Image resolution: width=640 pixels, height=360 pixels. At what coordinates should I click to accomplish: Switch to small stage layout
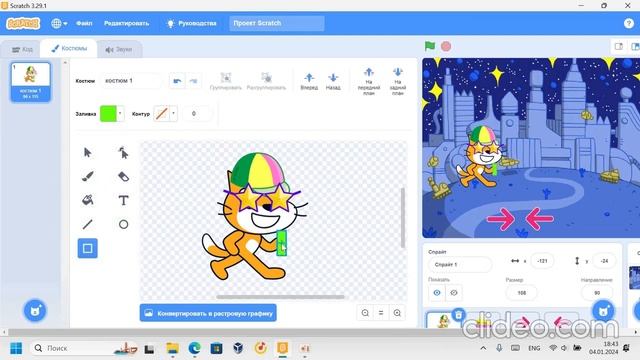click(x=619, y=47)
